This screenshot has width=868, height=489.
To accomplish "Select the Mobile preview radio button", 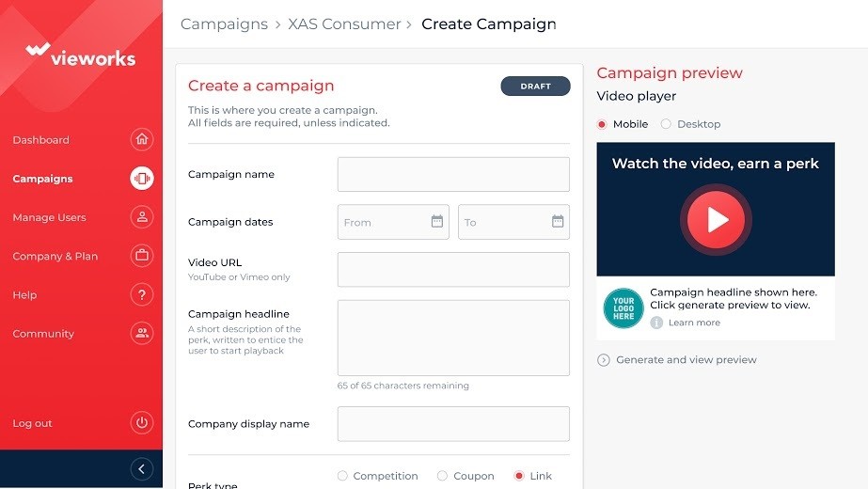I will pyautogui.click(x=602, y=124).
